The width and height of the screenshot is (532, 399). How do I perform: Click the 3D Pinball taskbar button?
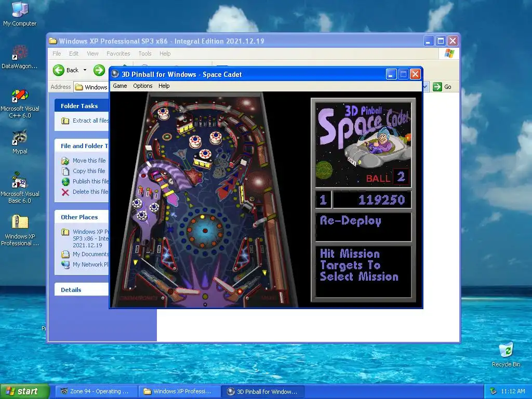(x=263, y=392)
